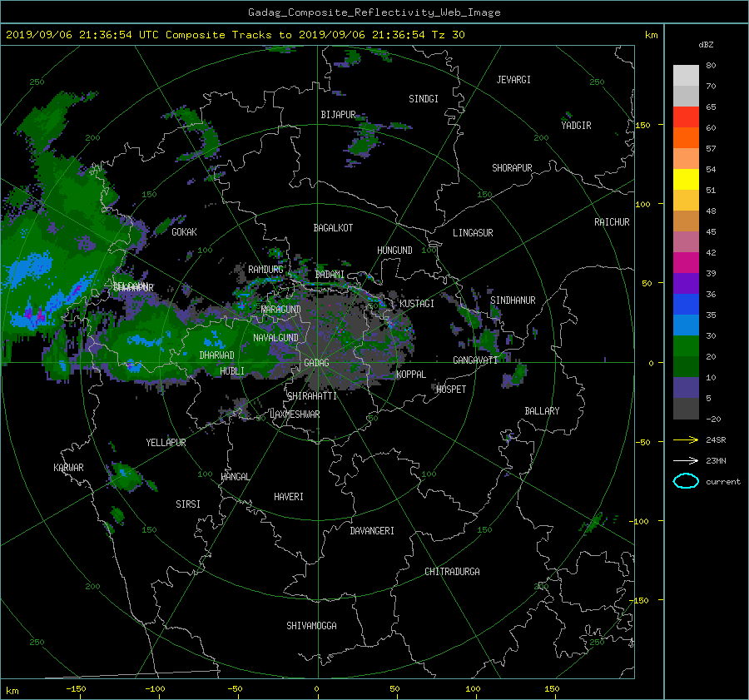Click the SHORAPUR city label

pos(512,167)
